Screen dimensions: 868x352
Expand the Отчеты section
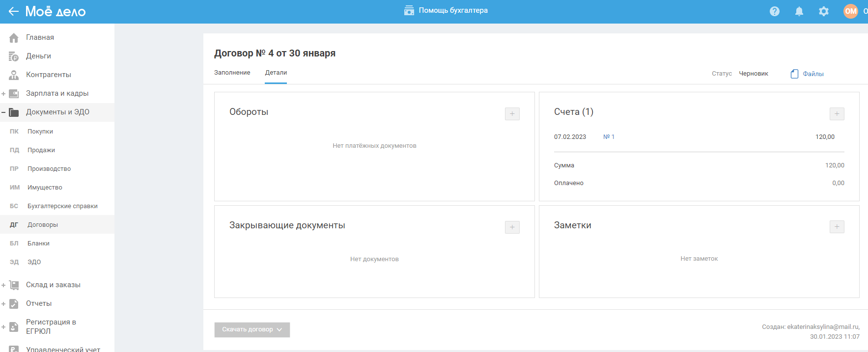[x=3, y=303]
